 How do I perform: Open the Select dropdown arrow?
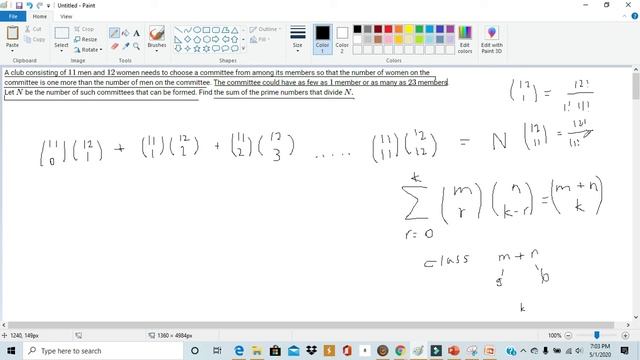(61, 51)
